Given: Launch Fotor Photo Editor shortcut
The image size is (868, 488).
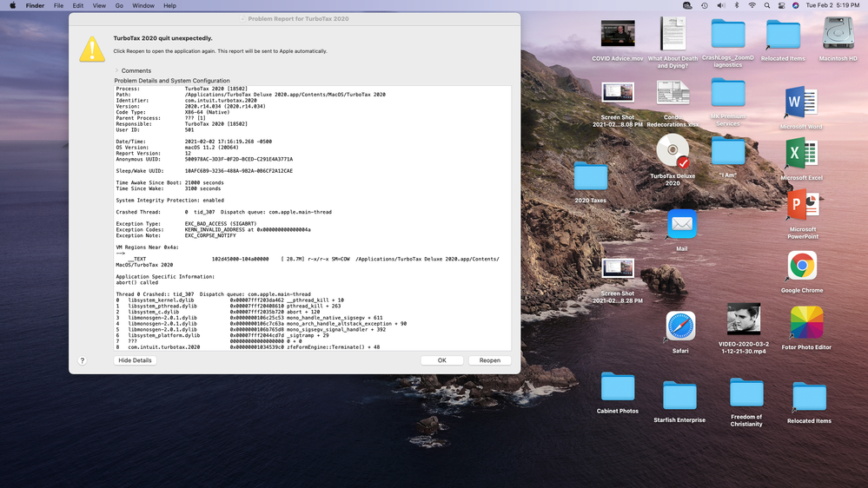Looking at the screenshot, I should coord(806,322).
